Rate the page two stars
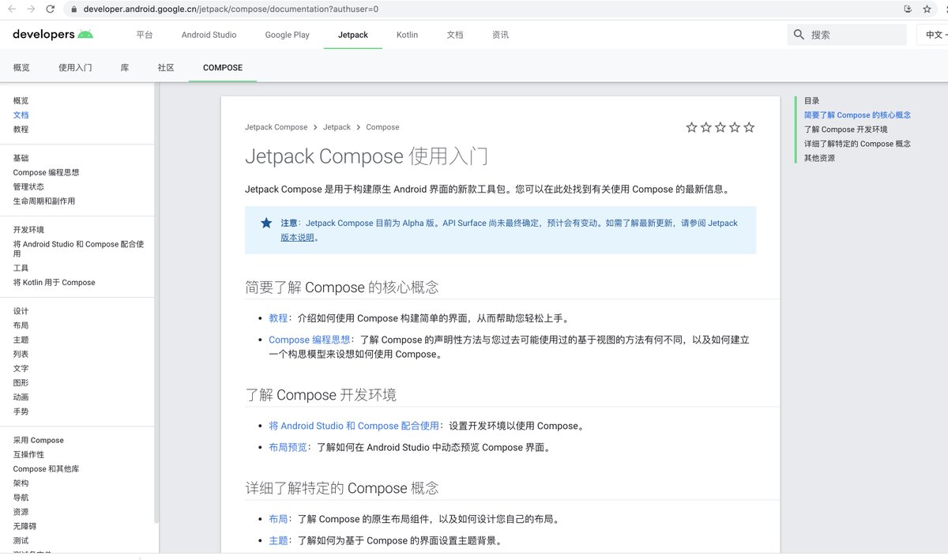This screenshot has height=560, width=948. click(706, 127)
